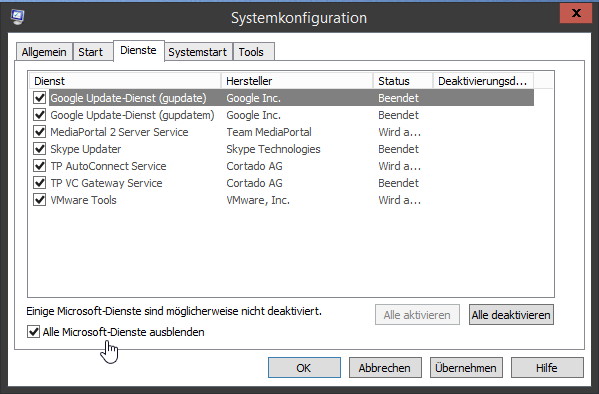
Task: Select MediaPortal 2 Server Service row text
Action: [119, 132]
